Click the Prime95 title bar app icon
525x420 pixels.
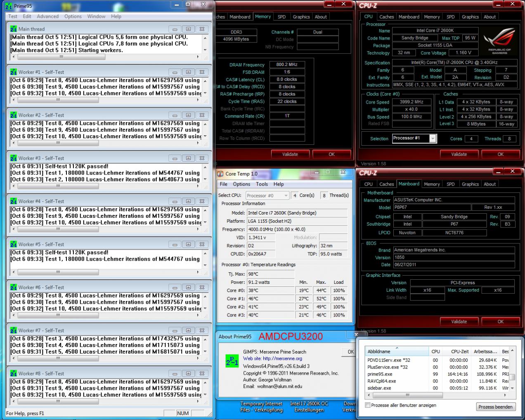pyautogui.click(x=9, y=6)
